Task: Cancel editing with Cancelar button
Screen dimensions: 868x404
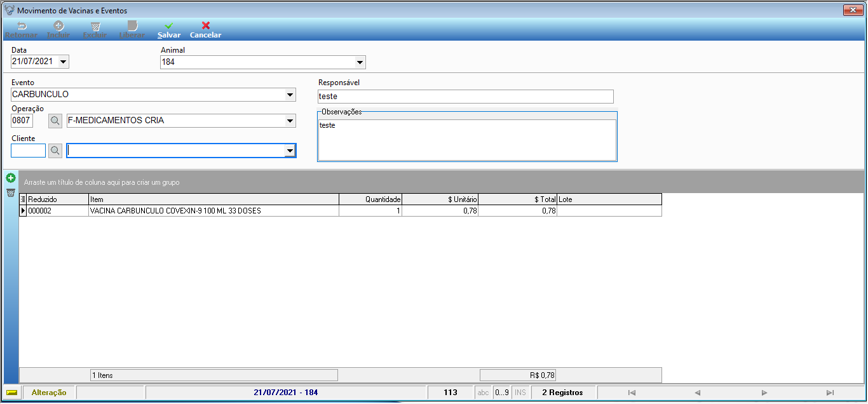Action: tap(205, 30)
